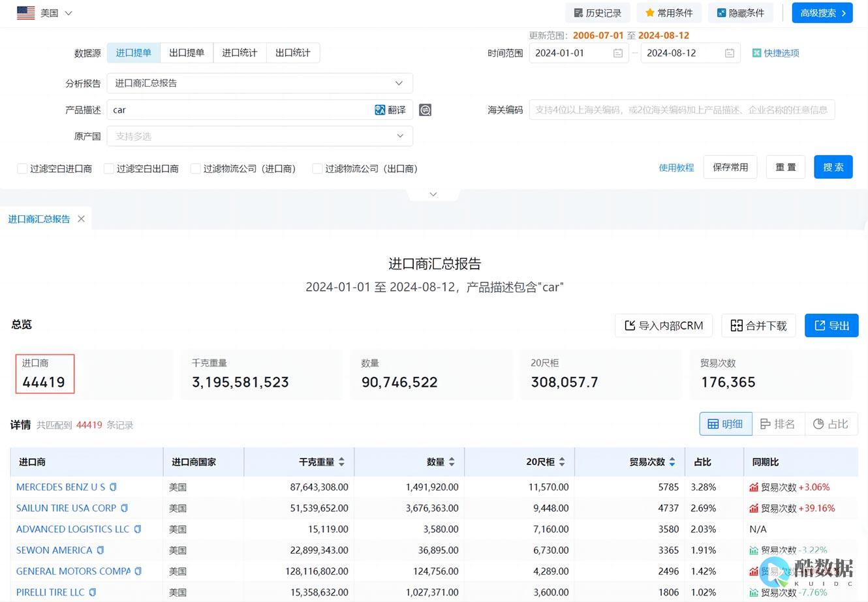The image size is (868, 602).
Task: Copy ADVANCED LOGISTICS LLC name icon
Action: (x=137, y=529)
